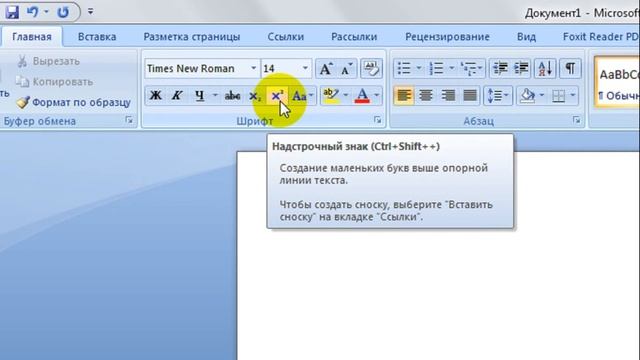
Task: Toggle strikethrough formatting (abc)
Action: point(233,96)
